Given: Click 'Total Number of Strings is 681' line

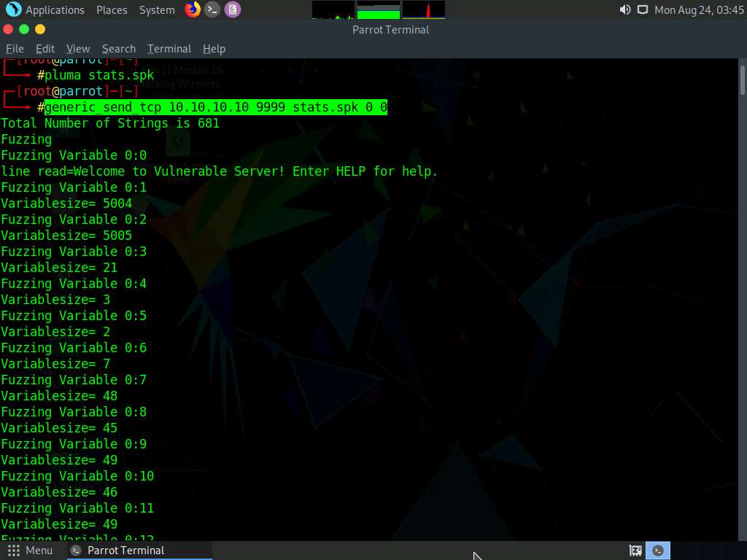Looking at the screenshot, I should pos(110,123).
